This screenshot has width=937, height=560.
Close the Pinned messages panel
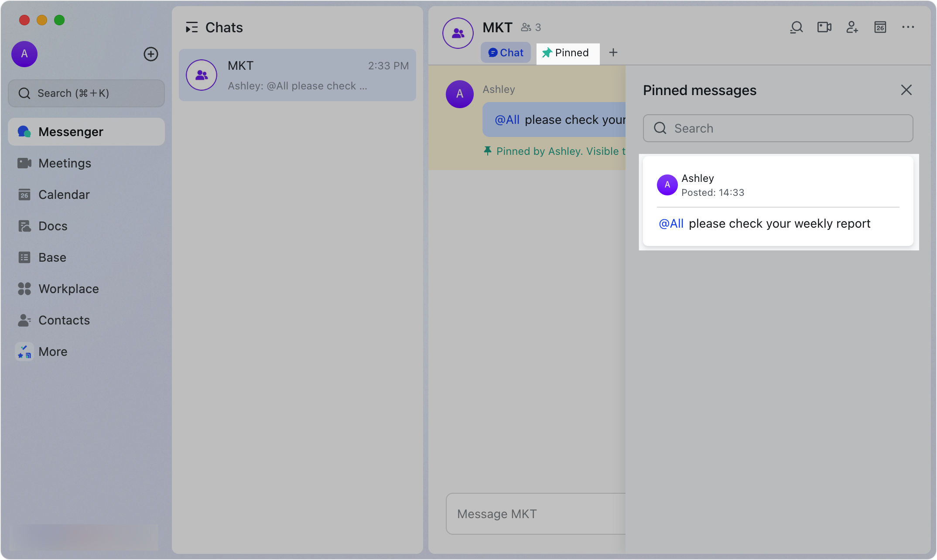click(906, 90)
